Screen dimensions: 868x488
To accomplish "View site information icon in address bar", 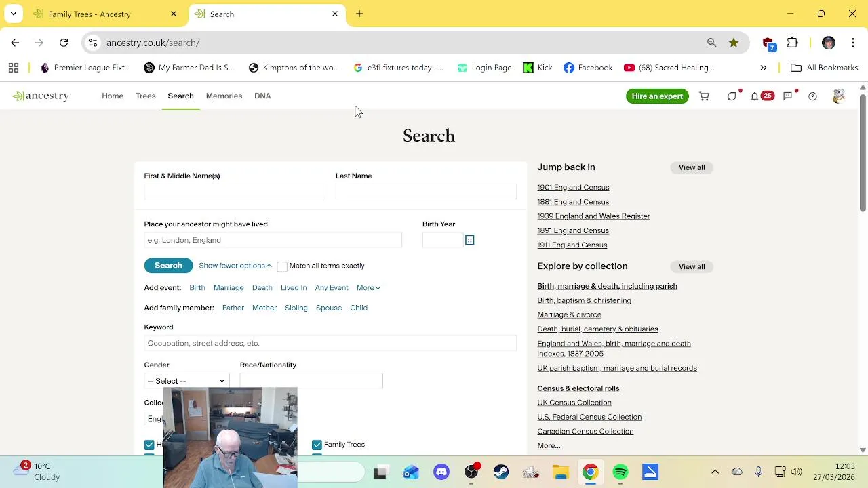I will click(93, 43).
